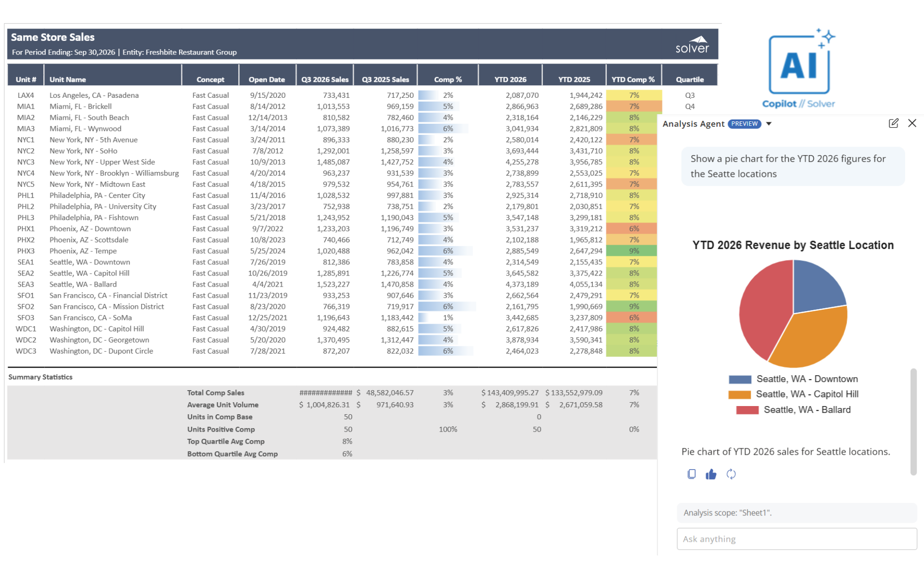Select the Seattle, WA - Ballard row name

click(83, 284)
